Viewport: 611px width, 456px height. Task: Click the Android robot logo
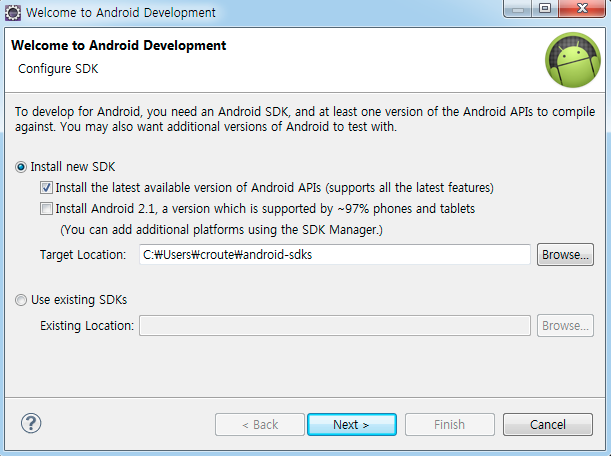pyautogui.click(x=572, y=60)
